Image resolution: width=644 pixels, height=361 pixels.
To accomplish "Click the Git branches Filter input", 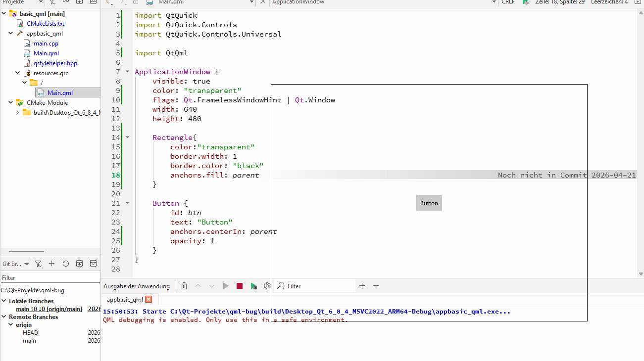I will pos(50,278).
